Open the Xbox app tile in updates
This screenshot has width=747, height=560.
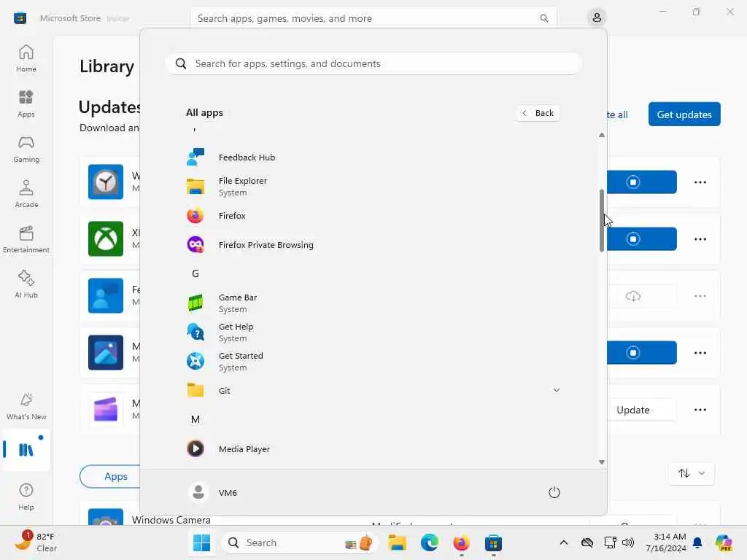106,238
